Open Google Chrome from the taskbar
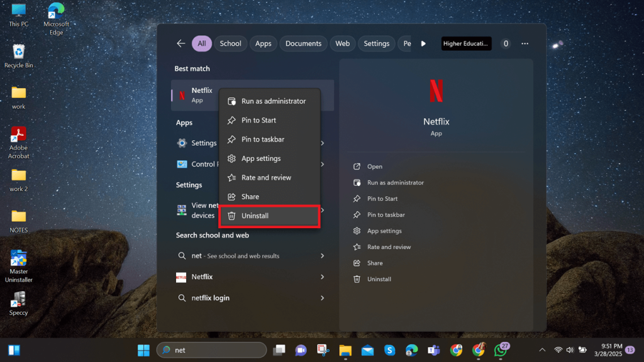Viewport: 644px width, 362px height. pyautogui.click(x=455, y=349)
